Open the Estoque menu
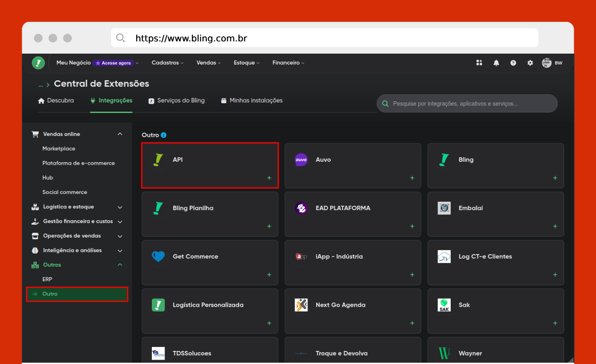 247,63
